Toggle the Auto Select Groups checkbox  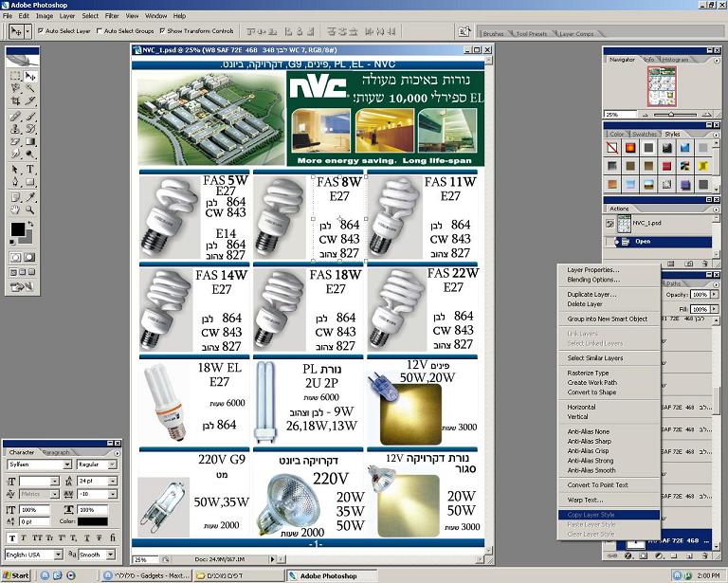(x=100, y=30)
